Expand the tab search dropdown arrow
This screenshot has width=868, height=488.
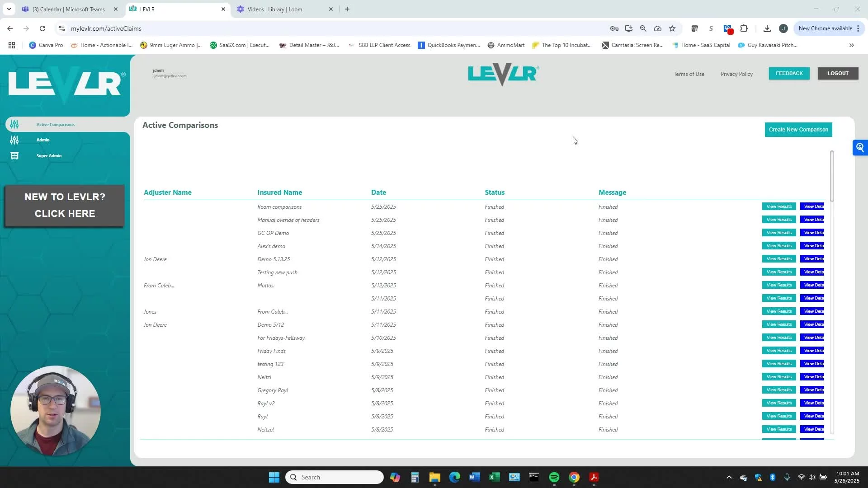pyautogui.click(x=9, y=9)
